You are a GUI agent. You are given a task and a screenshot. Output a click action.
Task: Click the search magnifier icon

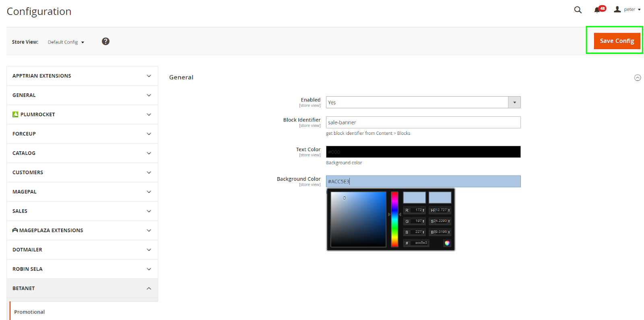(578, 10)
